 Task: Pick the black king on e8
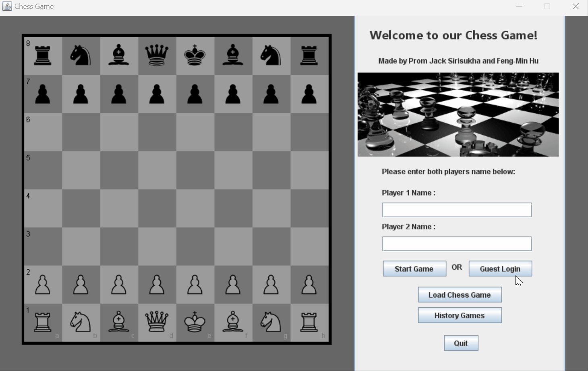(195, 55)
